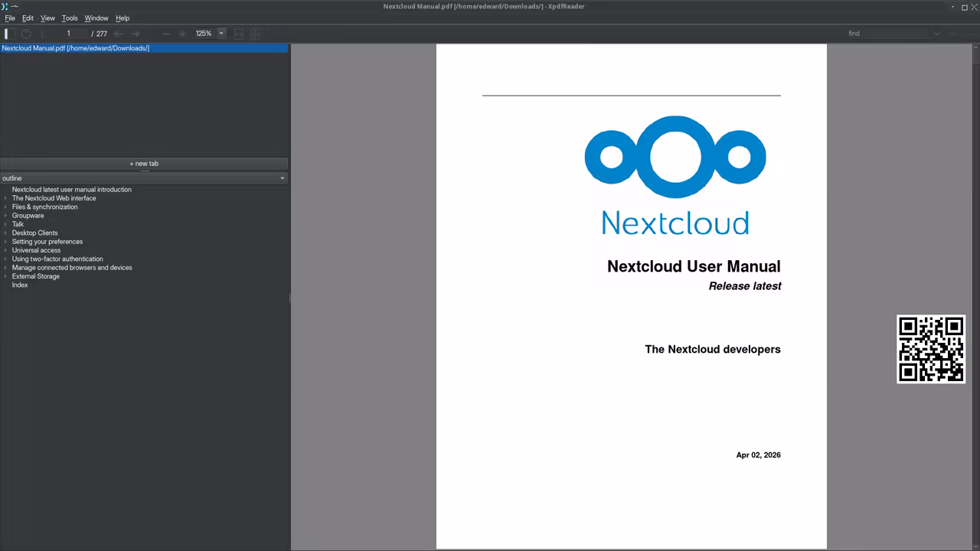Select the Nextcloud Manual.pdf tab in the list
Viewport: 980px width, 551px height.
144,48
